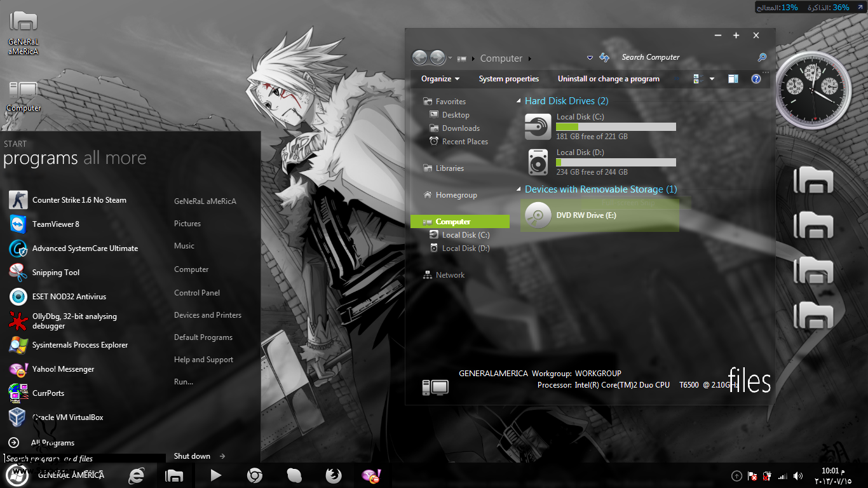The height and width of the screenshot is (488, 868).
Task: Select Local Disk (D:) usage bar
Action: pos(616,163)
